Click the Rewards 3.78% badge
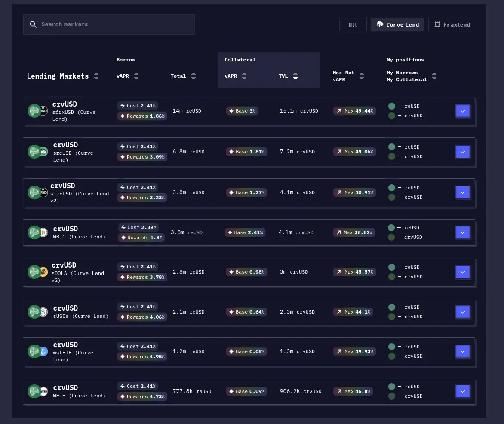 [x=142, y=277]
